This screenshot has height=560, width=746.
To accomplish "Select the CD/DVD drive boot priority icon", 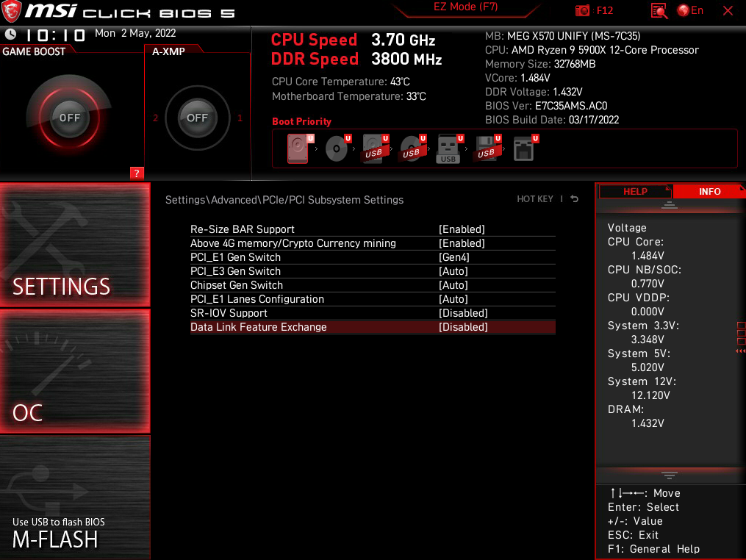I will [x=338, y=148].
